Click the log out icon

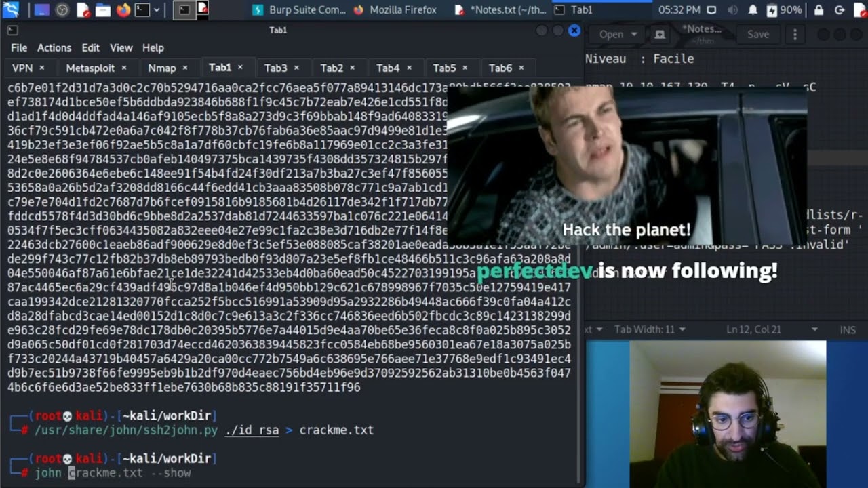(840, 9)
